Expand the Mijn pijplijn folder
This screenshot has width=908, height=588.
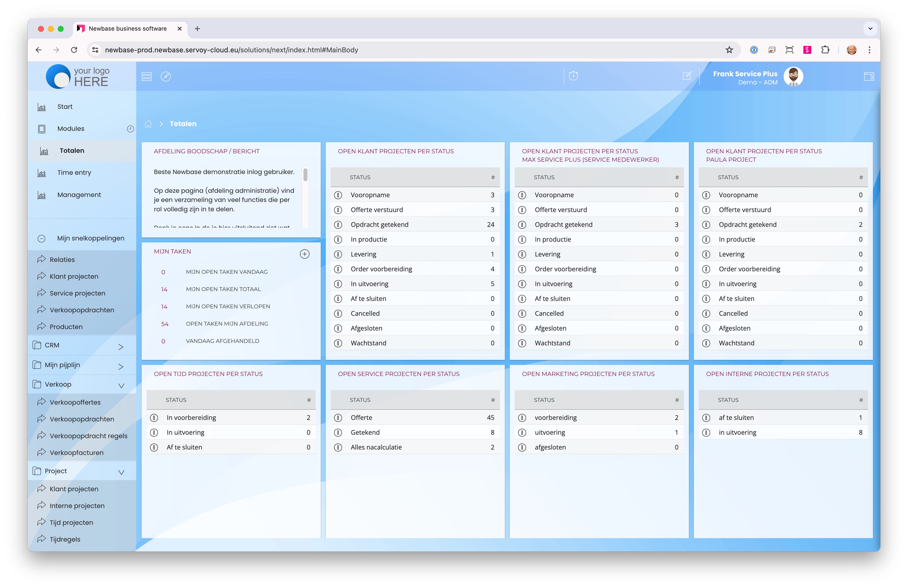pos(121,366)
